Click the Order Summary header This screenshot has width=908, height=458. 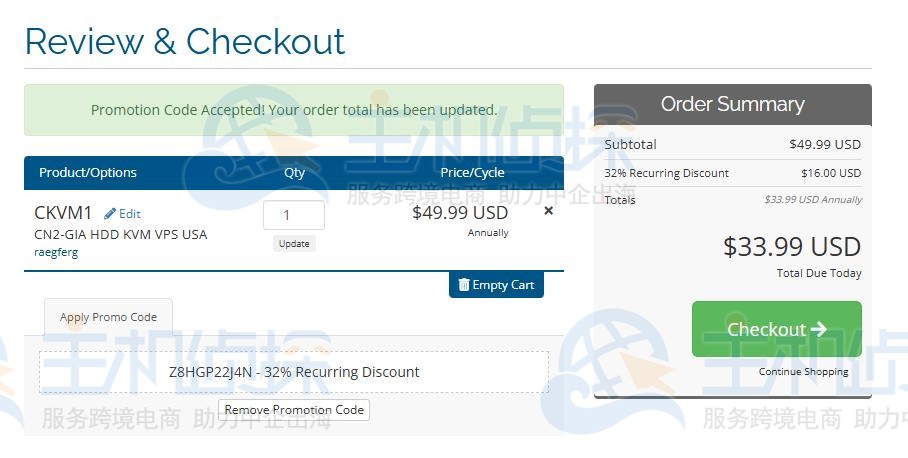point(732,104)
